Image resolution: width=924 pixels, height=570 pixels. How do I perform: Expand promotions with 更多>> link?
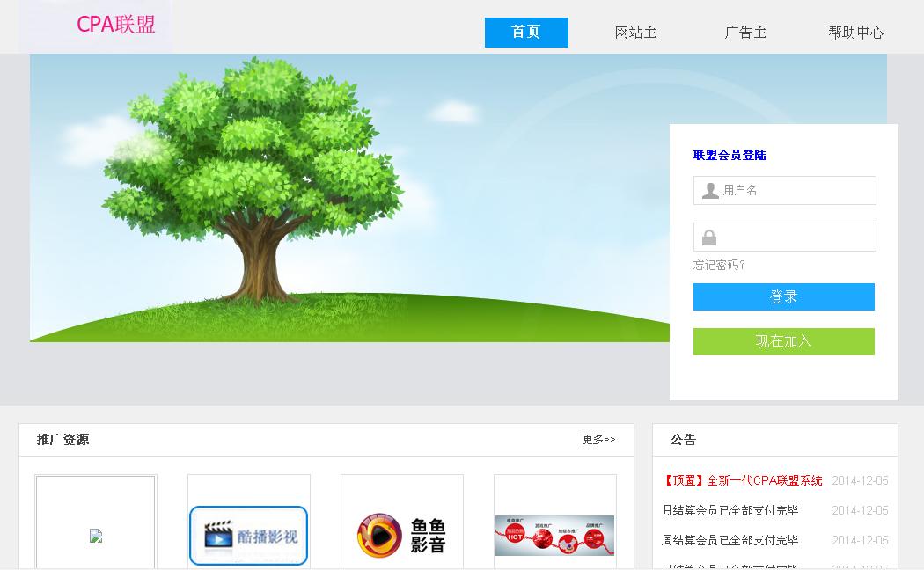598,440
